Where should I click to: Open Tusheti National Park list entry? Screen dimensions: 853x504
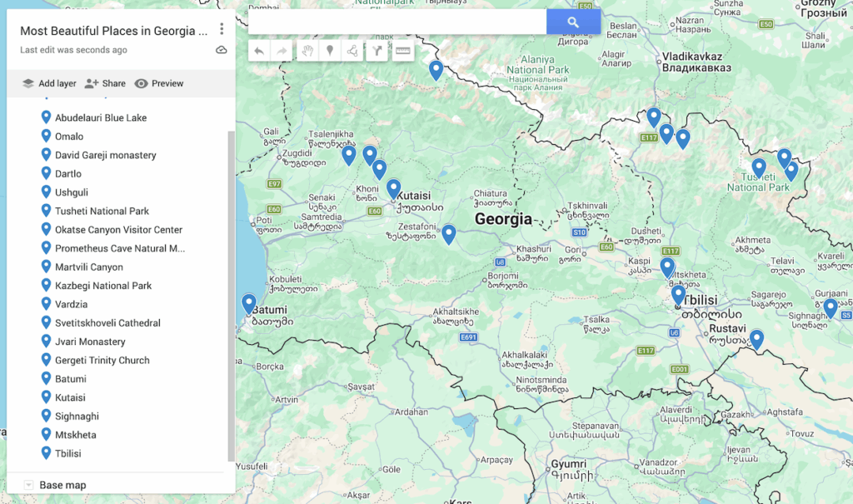102,211
